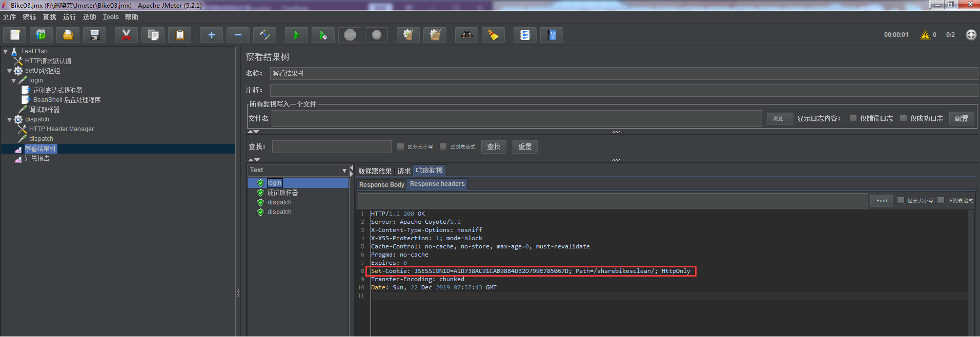
Task: Enable 仅错误日志 checkbox
Action: pos(853,118)
